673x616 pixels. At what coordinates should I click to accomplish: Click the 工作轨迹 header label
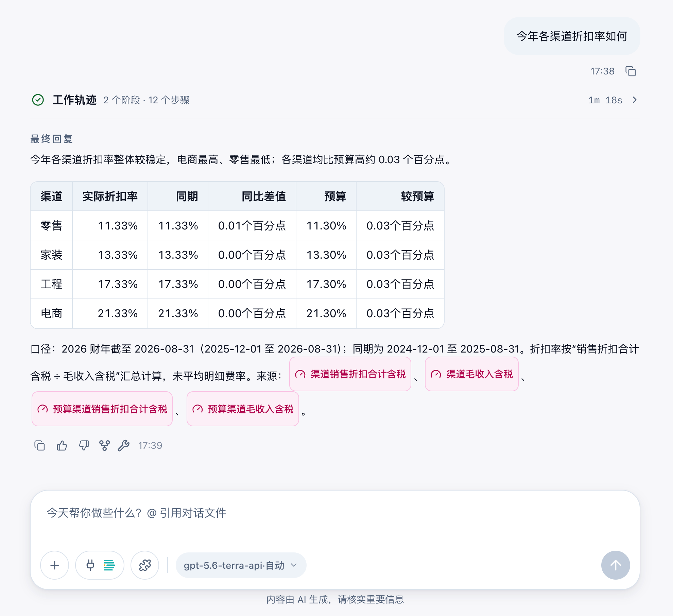click(74, 100)
